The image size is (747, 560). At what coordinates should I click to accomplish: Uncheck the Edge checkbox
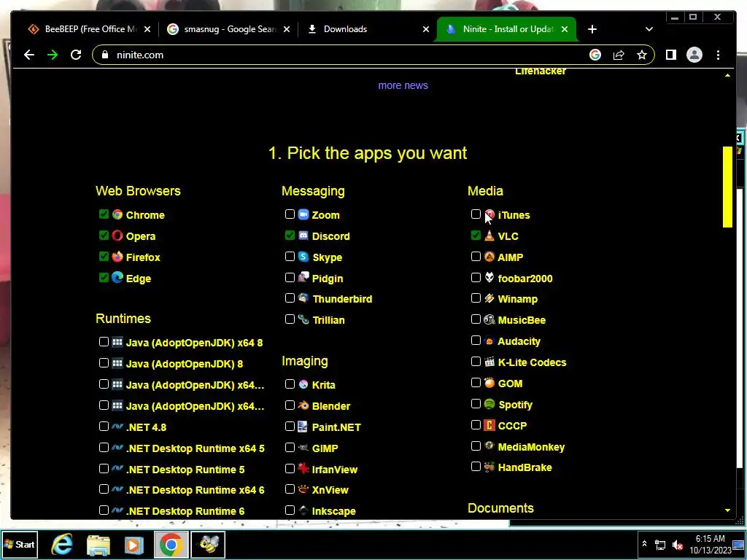[x=104, y=277]
